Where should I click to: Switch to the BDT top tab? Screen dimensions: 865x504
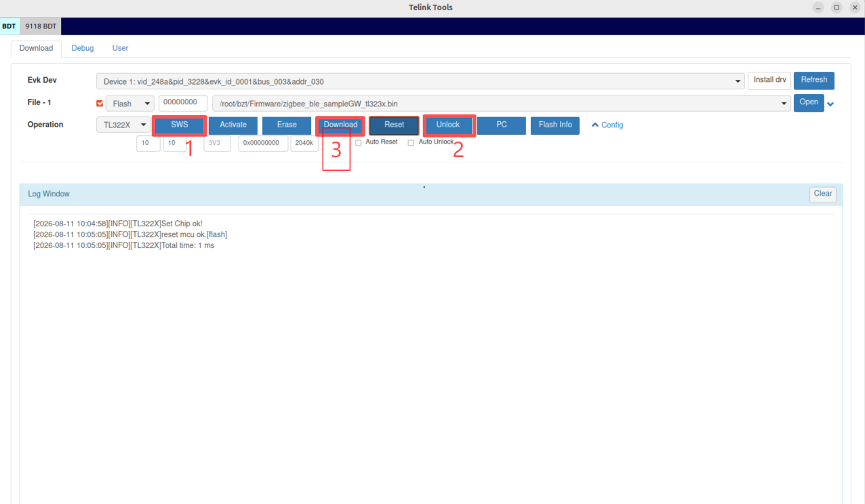click(9, 26)
